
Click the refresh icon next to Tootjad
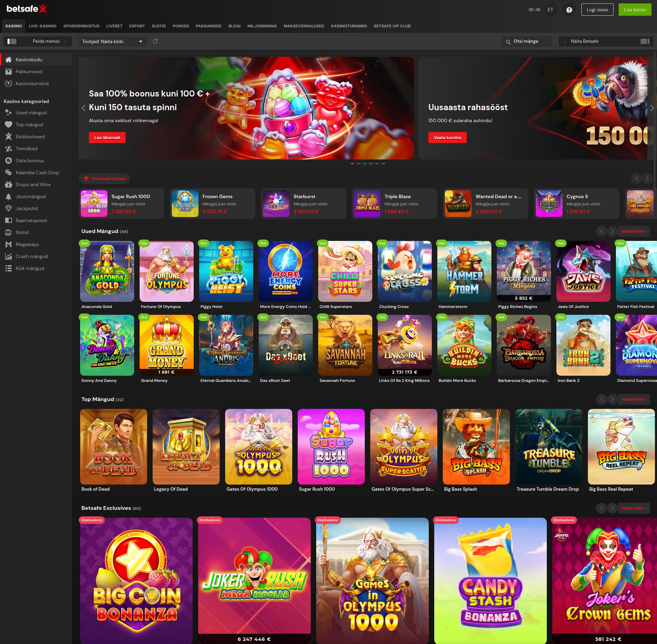pyautogui.click(x=155, y=41)
